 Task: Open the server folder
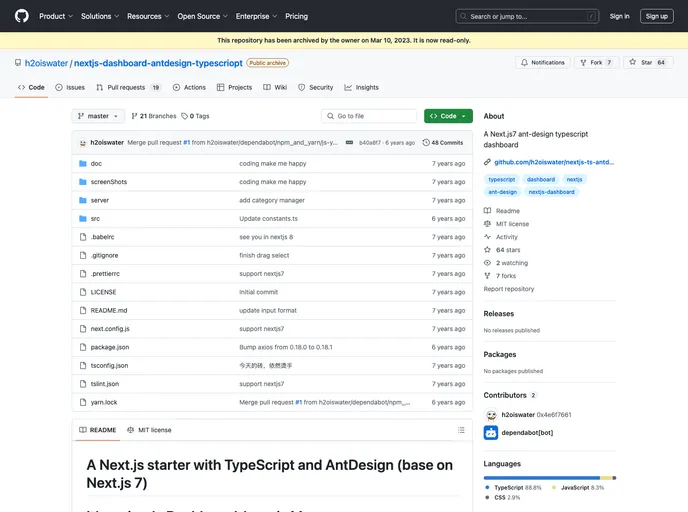pyautogui.click(x=100, y=201)
